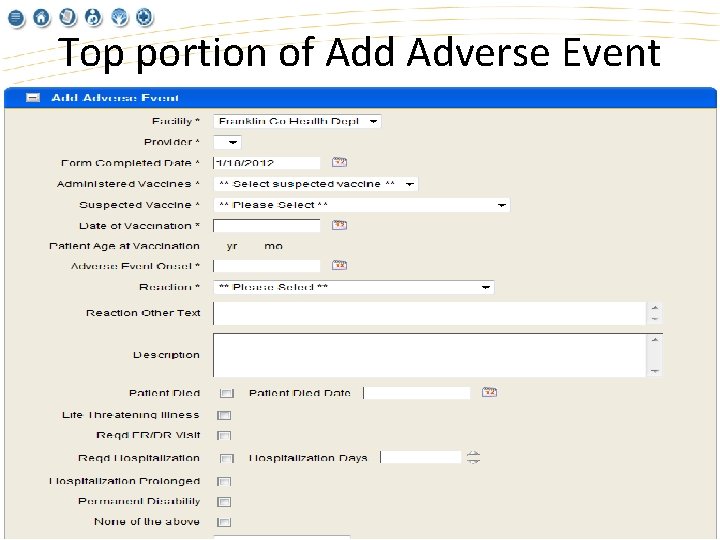The image size is (720, 540).
Task: Click the Patient Died Date field
Action: point(417,393)
